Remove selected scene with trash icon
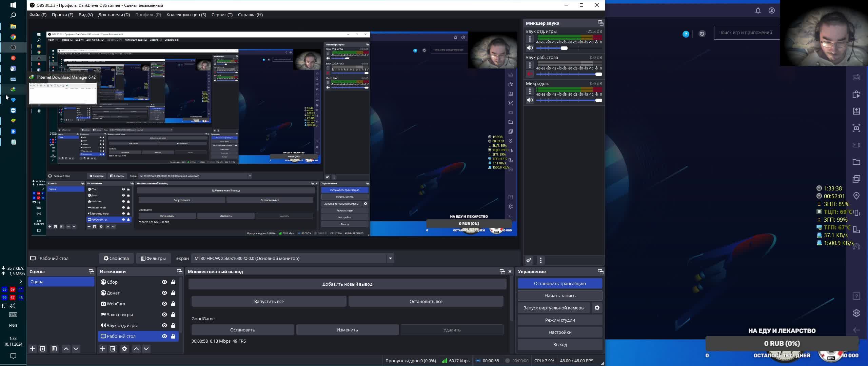868x366 pixels. (42, 349)
